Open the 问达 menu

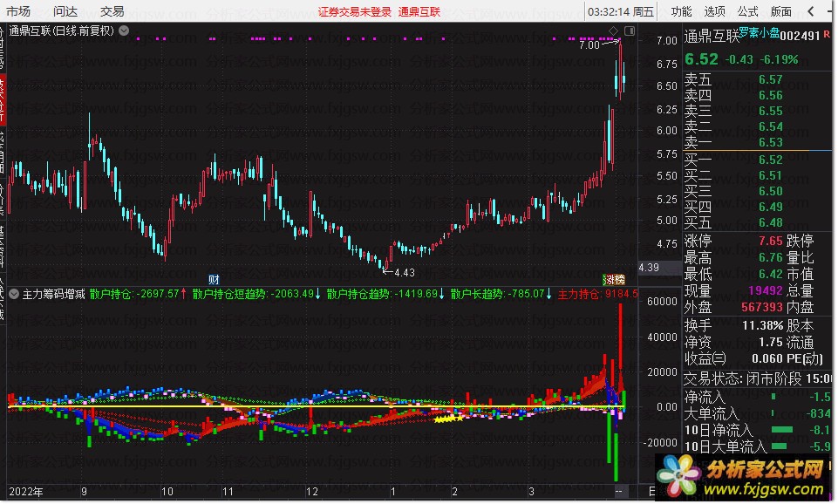coord(65,11)
